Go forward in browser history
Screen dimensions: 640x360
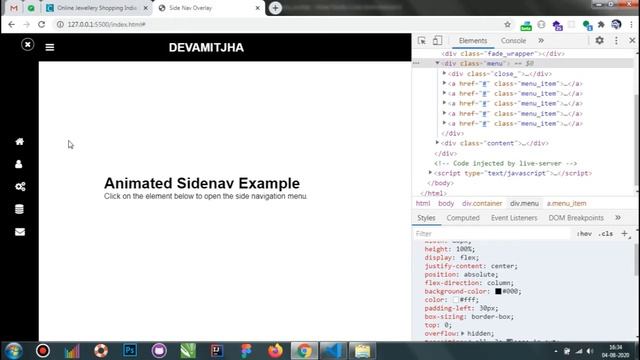tap(27, 24)
